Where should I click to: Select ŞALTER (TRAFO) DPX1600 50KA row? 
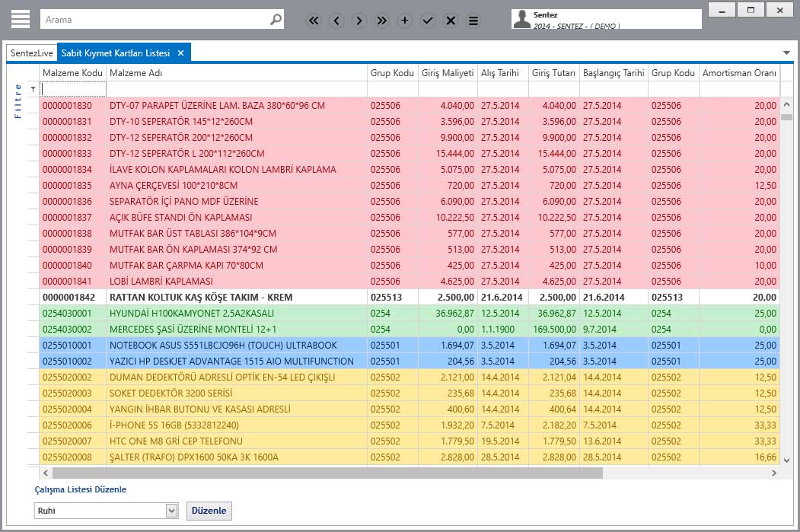click(x=410, y=457)
